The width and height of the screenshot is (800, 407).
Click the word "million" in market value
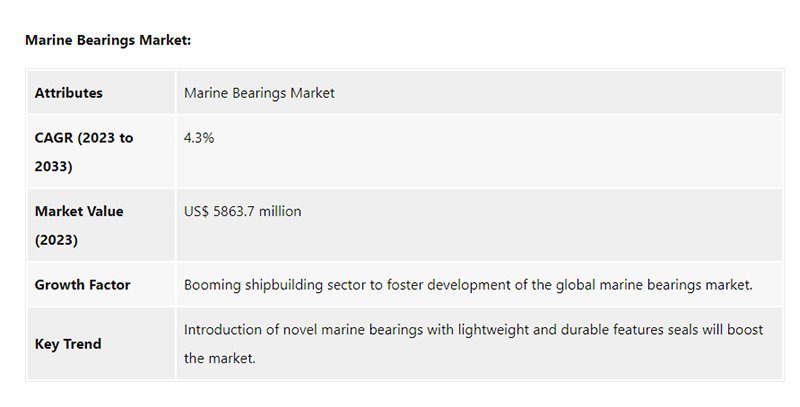[x=276, y=212]
